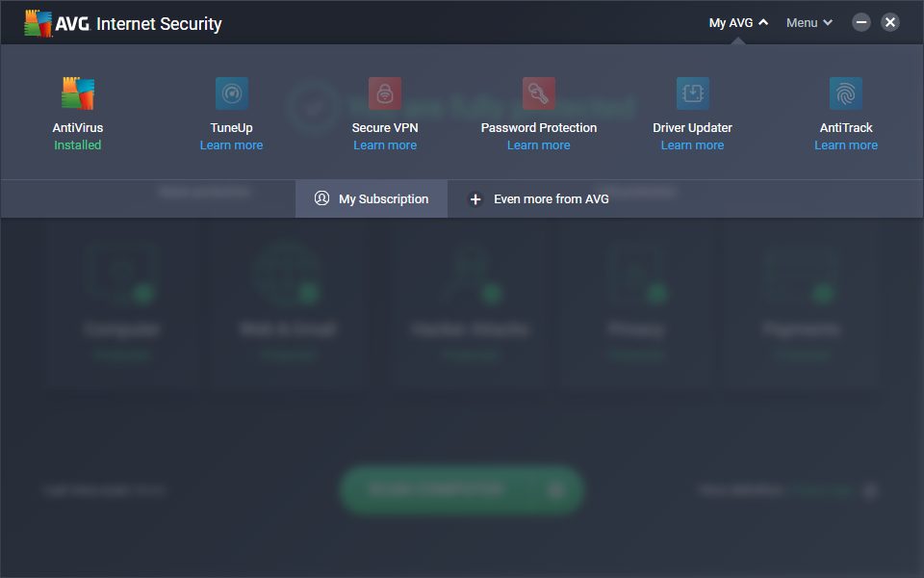
Task: Open the Driver Updater icon
Action: pyautogui.click(x=692, y=94)
